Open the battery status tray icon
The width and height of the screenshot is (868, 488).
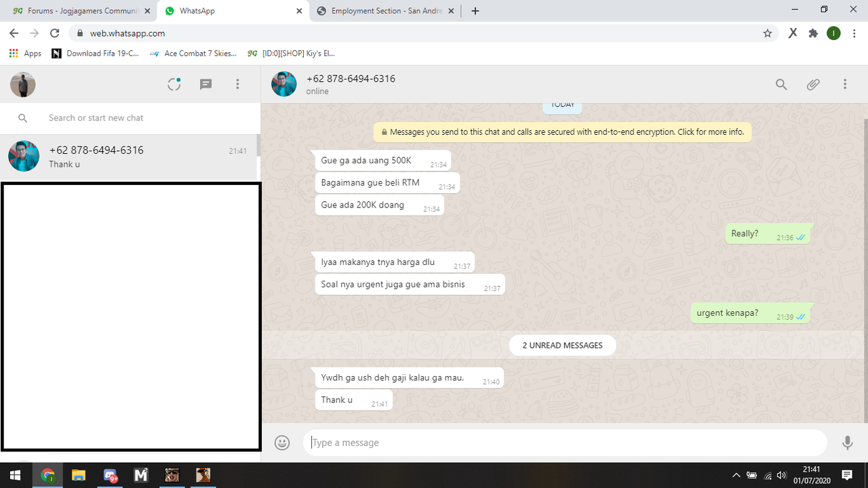(752, 475)
